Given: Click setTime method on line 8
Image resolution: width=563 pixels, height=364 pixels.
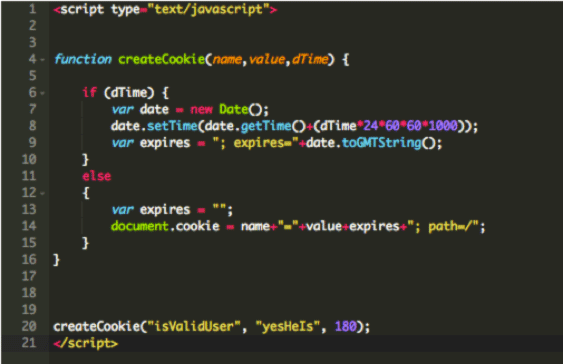Looking at the screenshot, I should 172,126.
